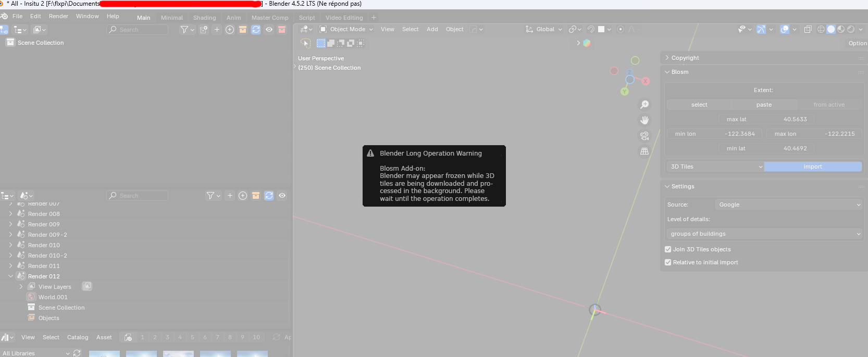This screenshot has height=357, width=868.
Task: Click the refresh icon beside All Libraries
Action: (x=77, y=353)
